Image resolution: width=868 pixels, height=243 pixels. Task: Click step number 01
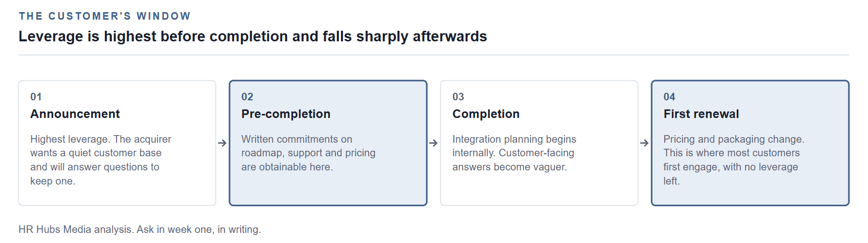(x=36, y=97)
